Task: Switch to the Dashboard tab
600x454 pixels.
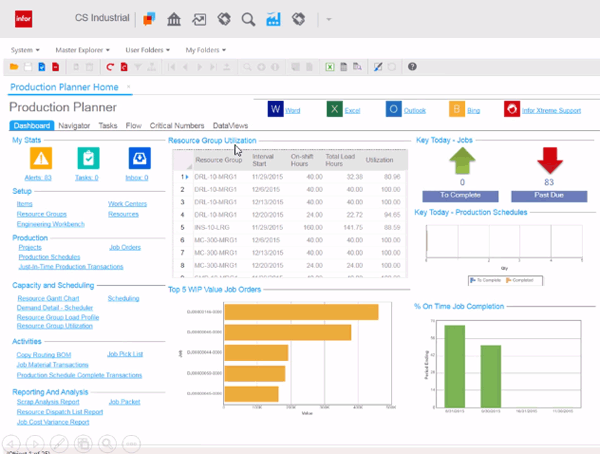Action: tap(32, 126)
